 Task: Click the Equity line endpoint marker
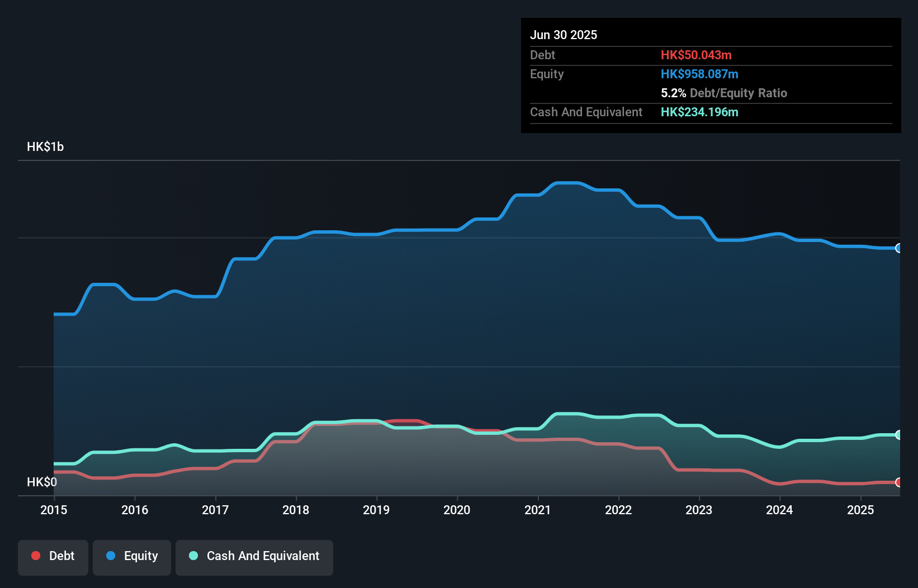coord(898,248)
